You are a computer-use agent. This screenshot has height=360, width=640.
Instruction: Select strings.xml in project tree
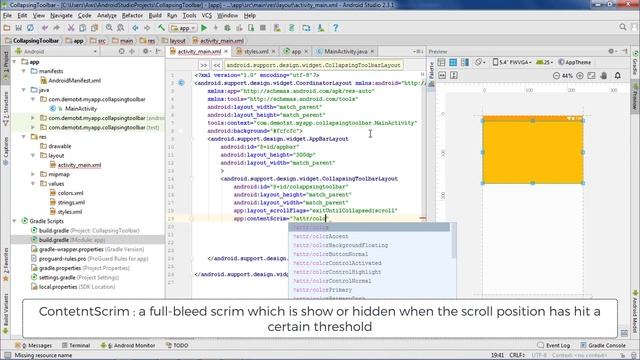pos(67,202)
